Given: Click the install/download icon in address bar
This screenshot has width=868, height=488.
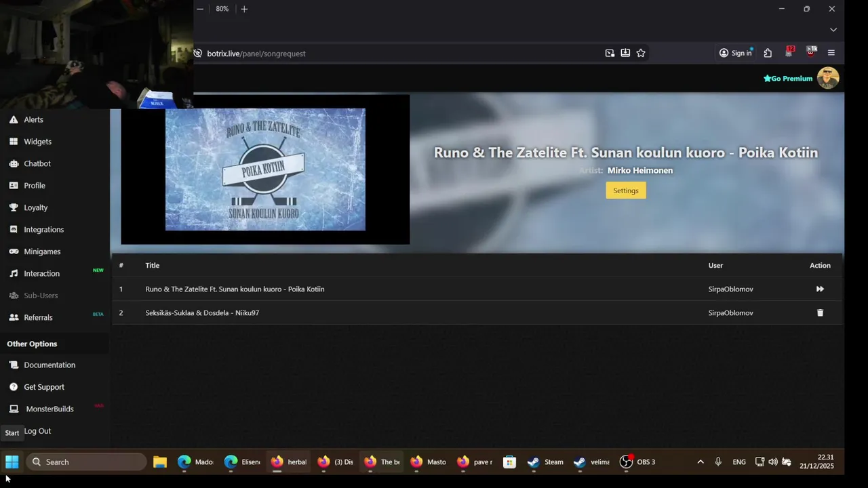Looking at the screenshot, I should click(x=625, y=53).
